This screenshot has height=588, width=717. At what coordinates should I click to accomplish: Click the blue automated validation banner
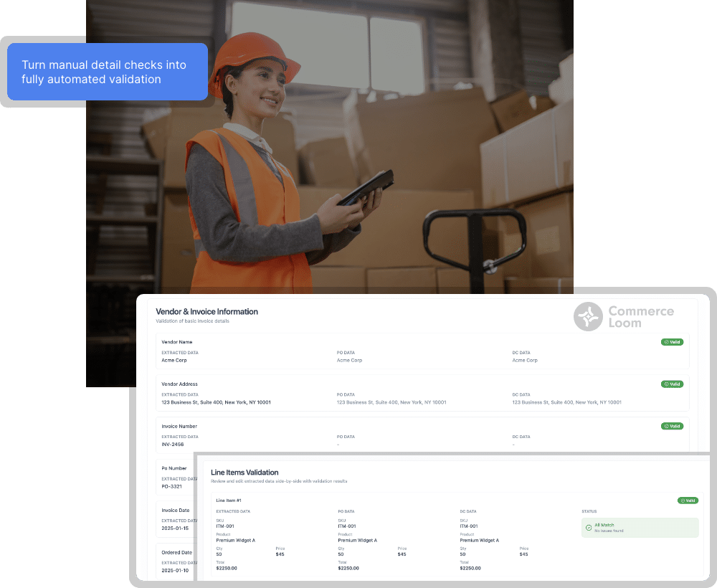click(106, 72)
